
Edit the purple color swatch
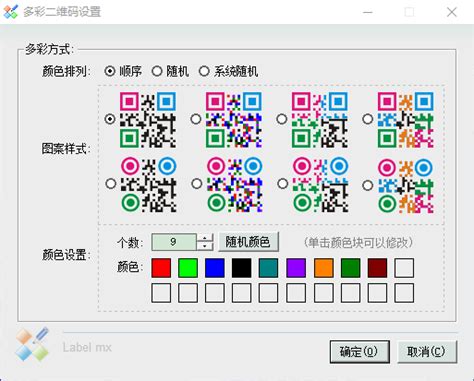pos(296,268)
